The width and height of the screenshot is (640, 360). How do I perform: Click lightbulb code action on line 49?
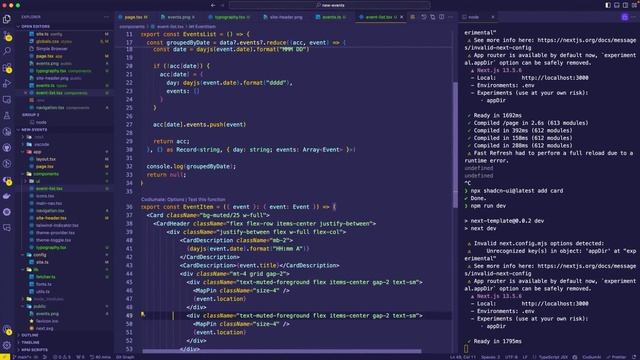point(142,314)
